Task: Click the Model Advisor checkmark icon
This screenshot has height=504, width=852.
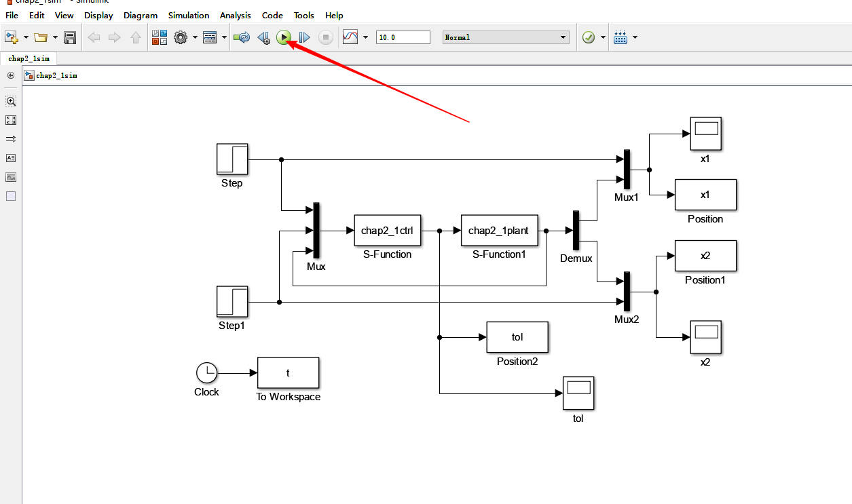Action: point(589,37)
